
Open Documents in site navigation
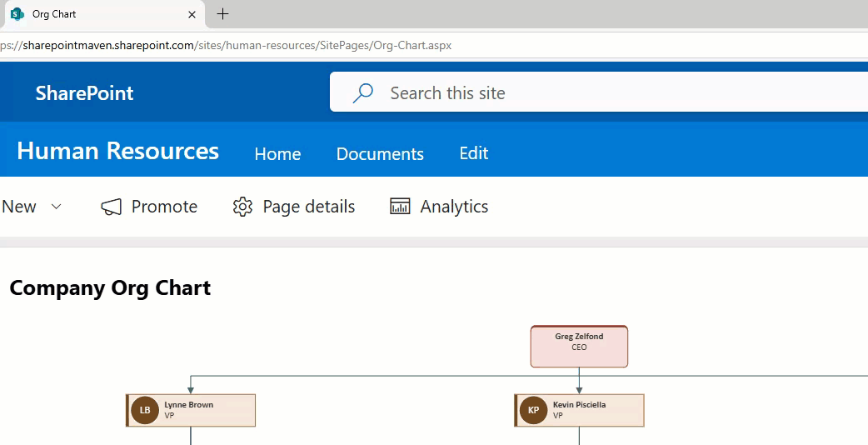(x=380, y=153)
